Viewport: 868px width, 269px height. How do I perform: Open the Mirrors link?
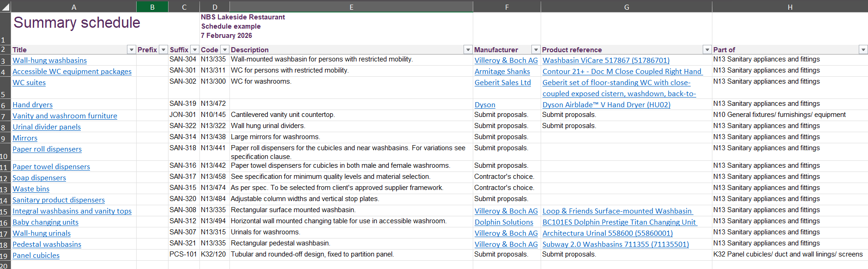25,138
